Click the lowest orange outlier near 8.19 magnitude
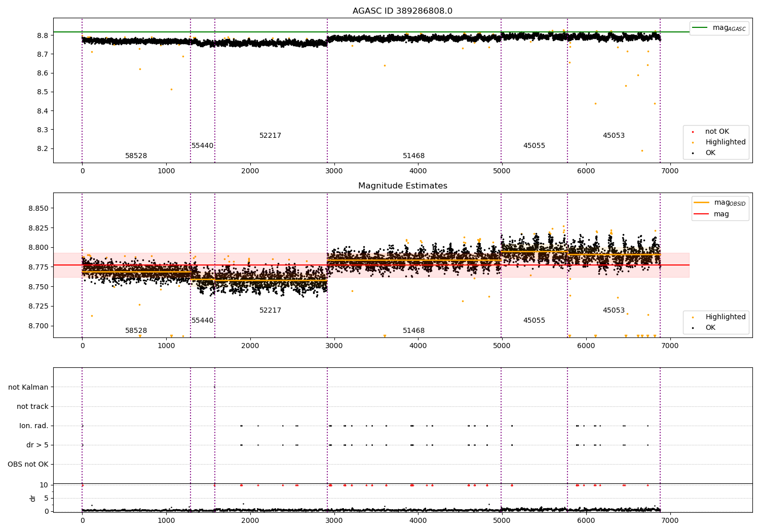The width and height of the screenshot is (760, 532). click(x=642, y=150)
